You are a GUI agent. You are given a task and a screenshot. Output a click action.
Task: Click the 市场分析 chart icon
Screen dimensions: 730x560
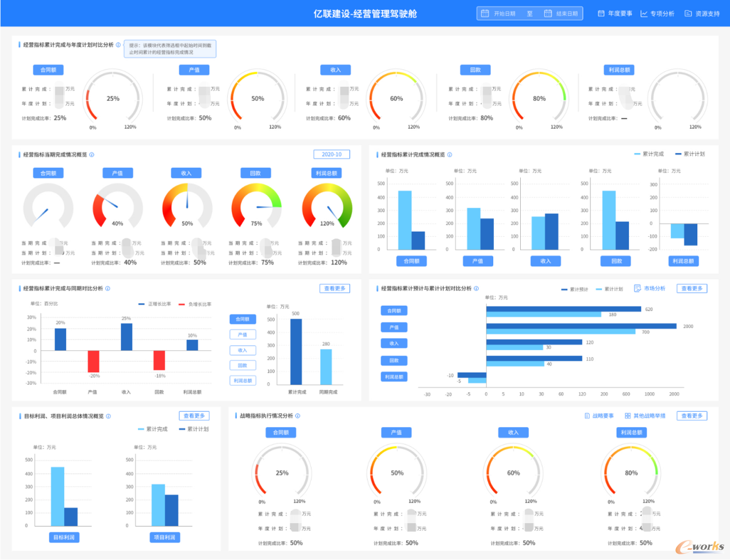point(637,288)
